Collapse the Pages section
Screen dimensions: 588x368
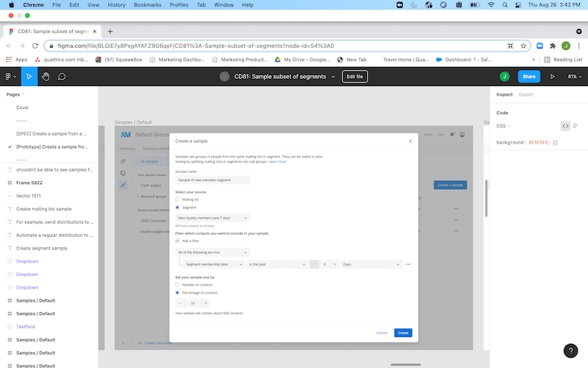tap(15, 95)
